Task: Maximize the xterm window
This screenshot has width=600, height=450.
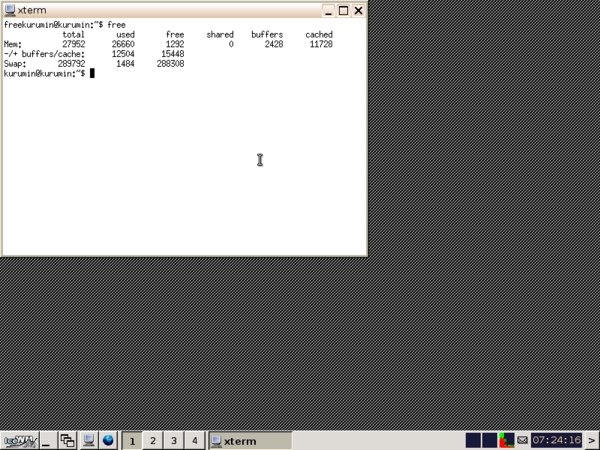Action: click(x=343, y=10)
